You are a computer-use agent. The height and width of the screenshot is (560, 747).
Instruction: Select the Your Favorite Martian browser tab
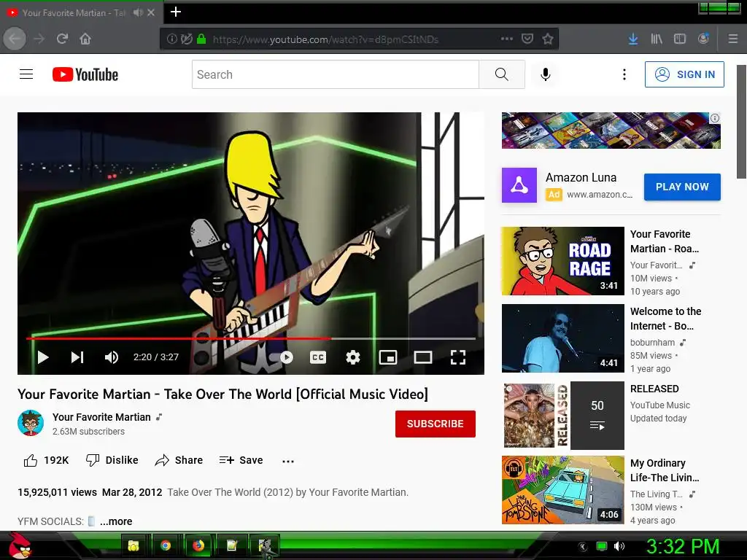tap(74, 13)
